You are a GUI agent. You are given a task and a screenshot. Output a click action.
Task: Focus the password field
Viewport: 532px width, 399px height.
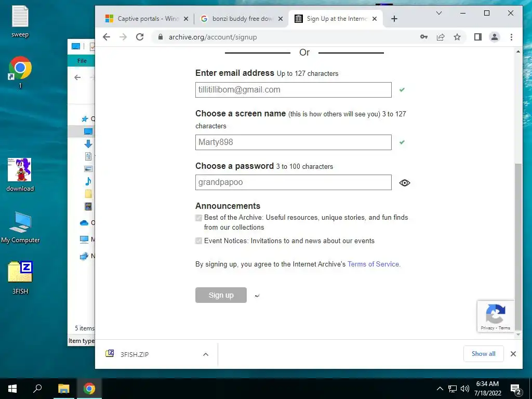[x=293, y=182]
